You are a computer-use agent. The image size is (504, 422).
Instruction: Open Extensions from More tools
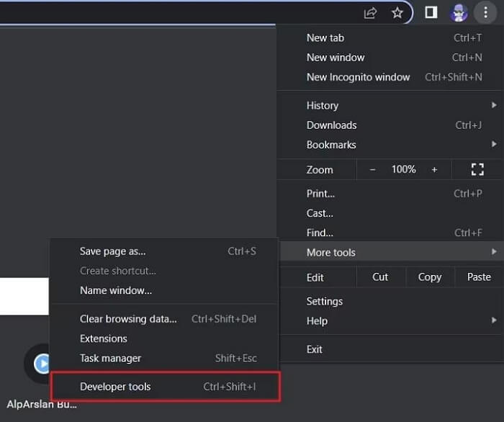165,338
